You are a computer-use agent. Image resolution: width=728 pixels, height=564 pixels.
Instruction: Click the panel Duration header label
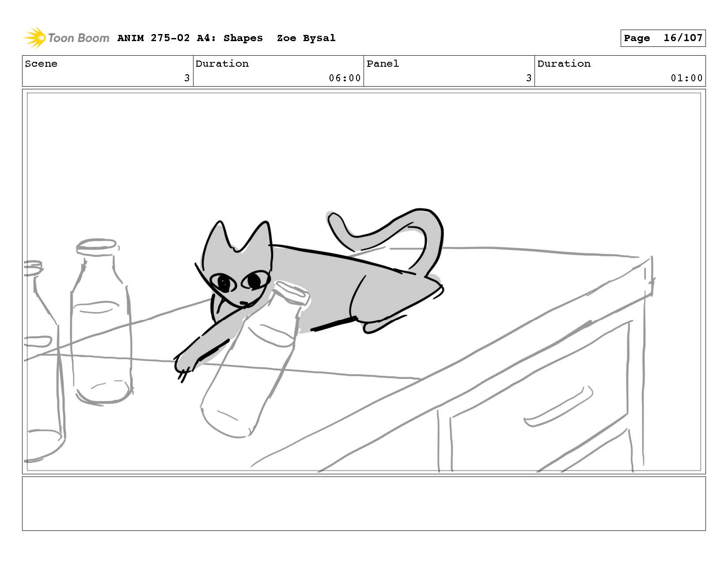tap(564, 64)
